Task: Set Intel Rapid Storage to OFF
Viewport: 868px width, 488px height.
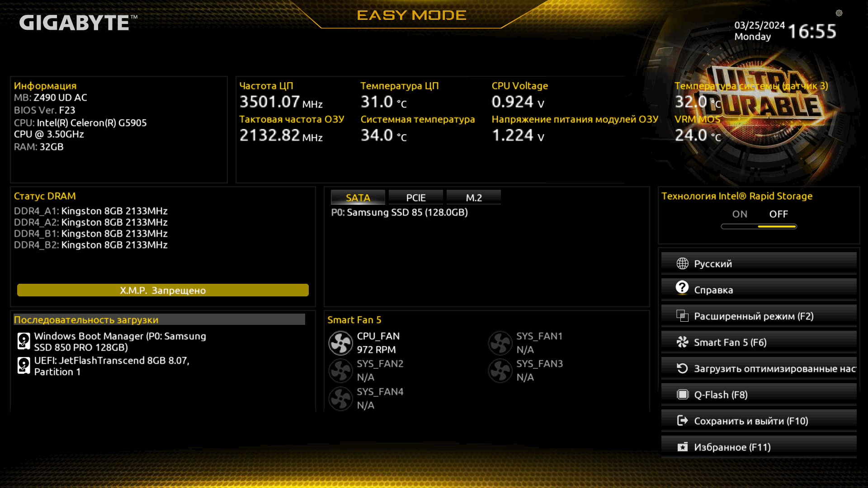Action: click(x=778, y=214)
